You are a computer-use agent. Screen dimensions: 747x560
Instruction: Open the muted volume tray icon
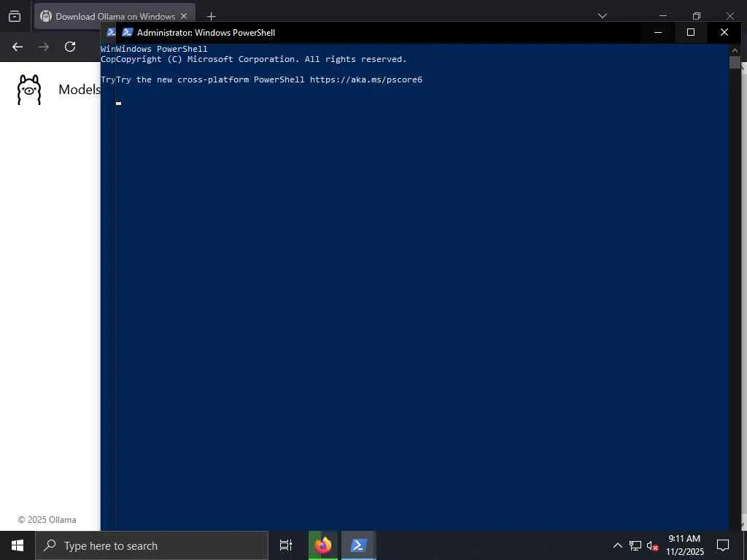pos(652,545)
